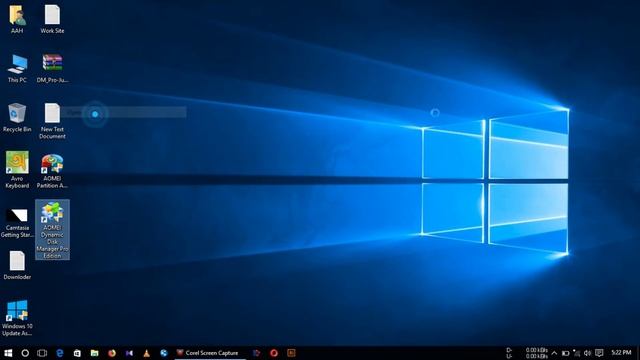Launch Firefox from the taskbar

(x=112, y=353)
